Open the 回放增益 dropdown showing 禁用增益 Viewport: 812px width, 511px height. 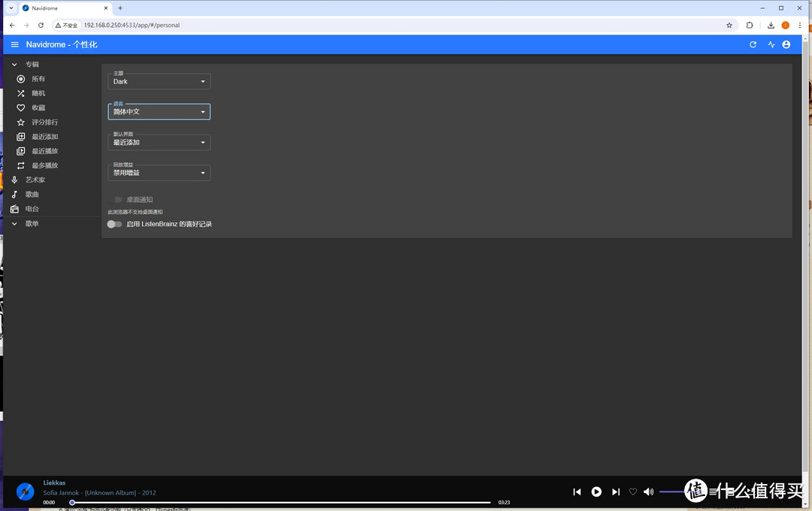[159, 173]
